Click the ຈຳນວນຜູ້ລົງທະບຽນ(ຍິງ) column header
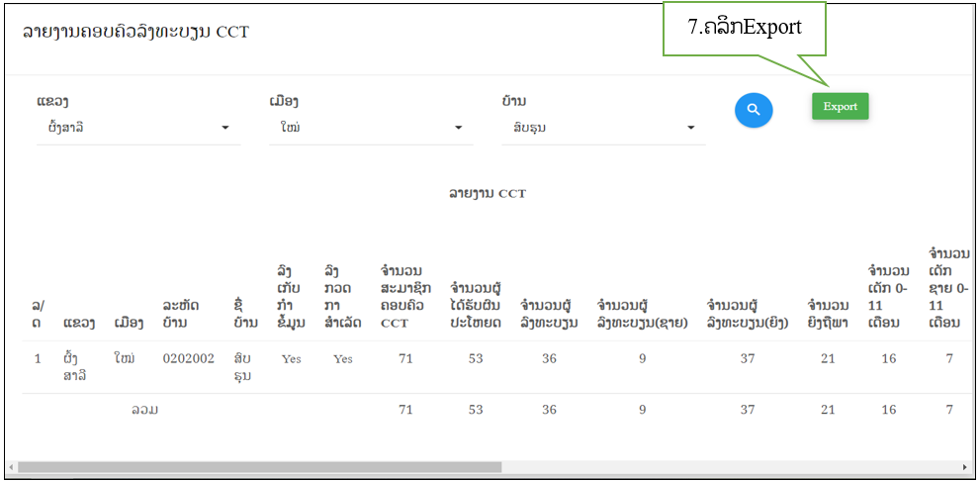Screen dimensions: 980x481 (x=747, y=314)
